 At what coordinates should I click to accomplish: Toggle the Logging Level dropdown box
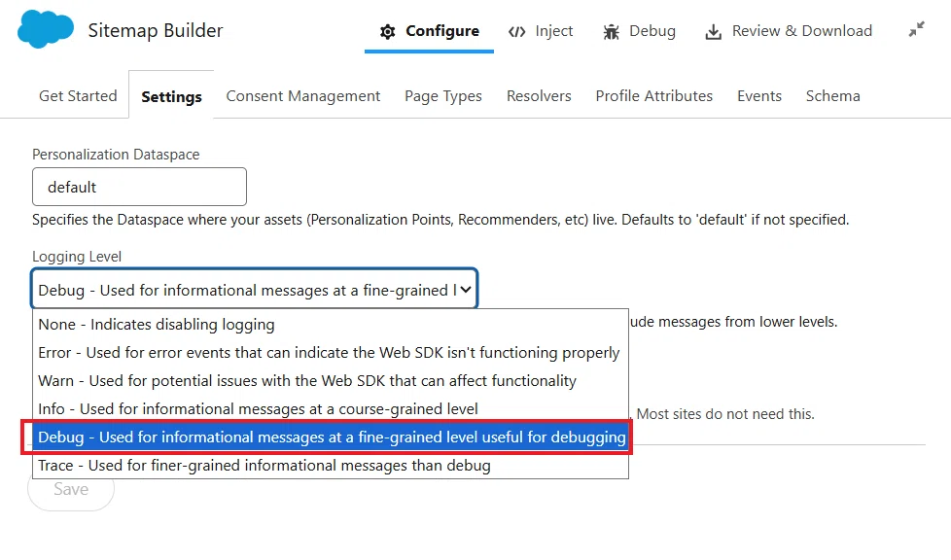coord(254,289)
